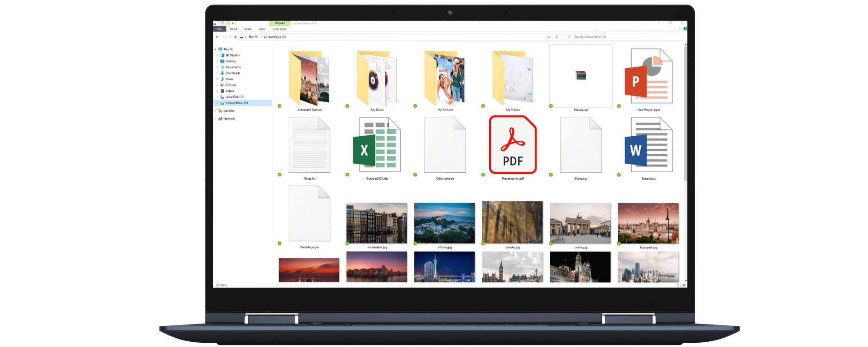This screenshot has height=347, width=868.
Task: Select Network in the navigation pane
Action: click(229, 119)
